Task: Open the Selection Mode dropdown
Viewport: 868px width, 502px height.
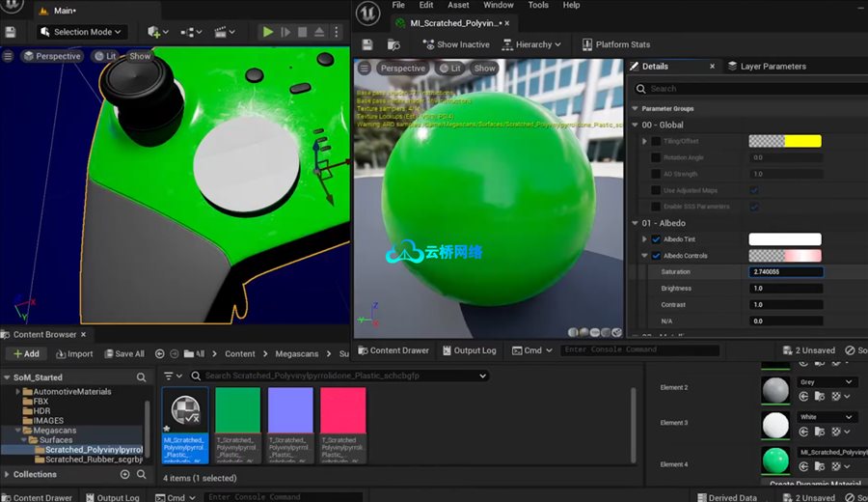Action: click(81, 32)
